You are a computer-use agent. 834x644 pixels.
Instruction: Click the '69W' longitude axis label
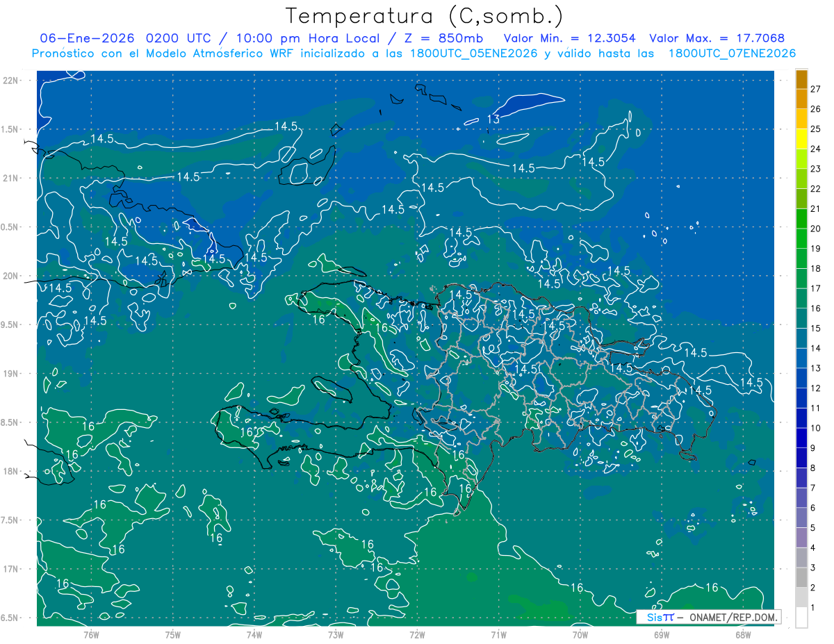[x=662, y=634]
